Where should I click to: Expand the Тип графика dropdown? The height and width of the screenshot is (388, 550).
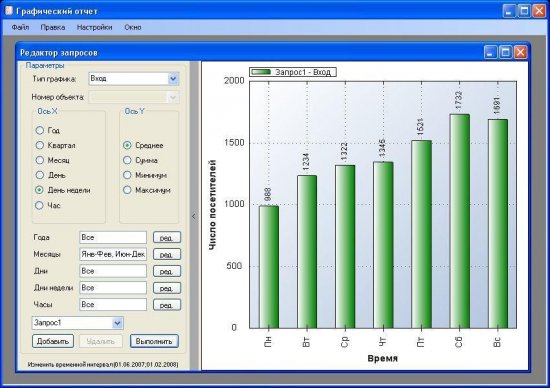(173, 79)
